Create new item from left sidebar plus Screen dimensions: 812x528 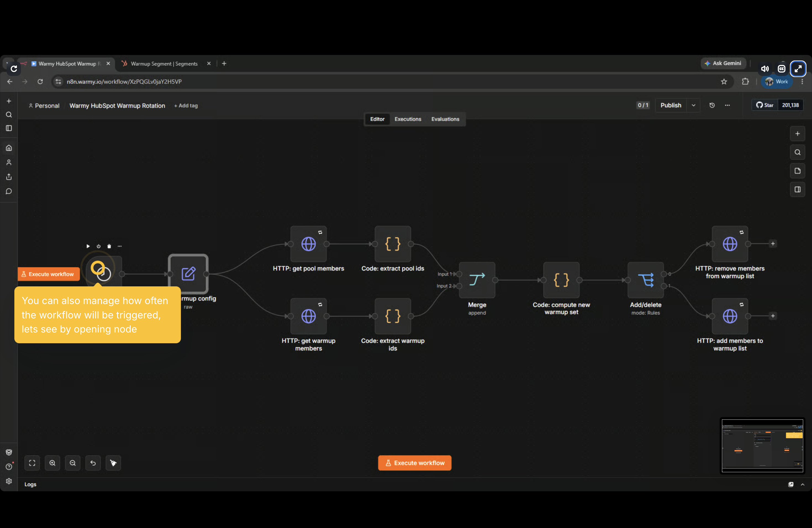pyautogui.click(x=9, y=101)
